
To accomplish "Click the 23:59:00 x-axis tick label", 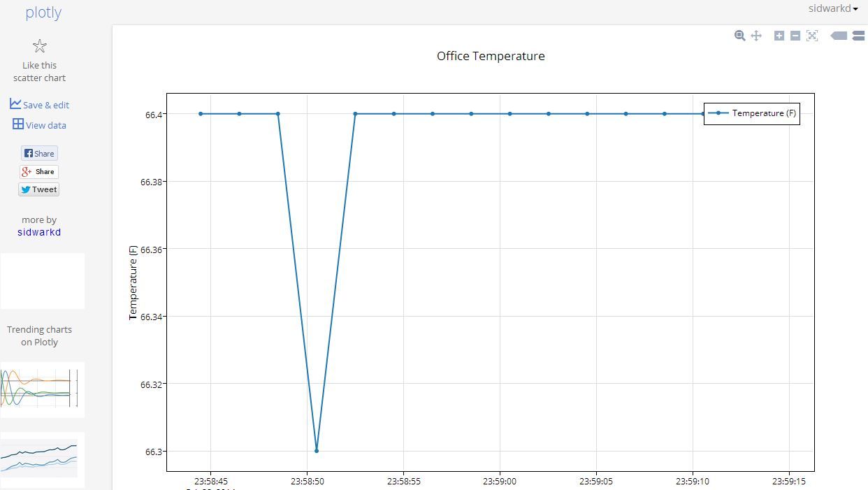I will [x=500, y=482].
